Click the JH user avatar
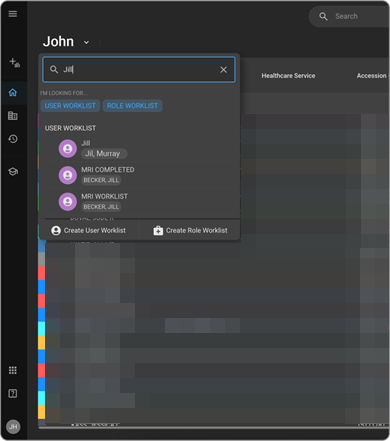This screenshot has width=390, height=441. coord(13,427)
